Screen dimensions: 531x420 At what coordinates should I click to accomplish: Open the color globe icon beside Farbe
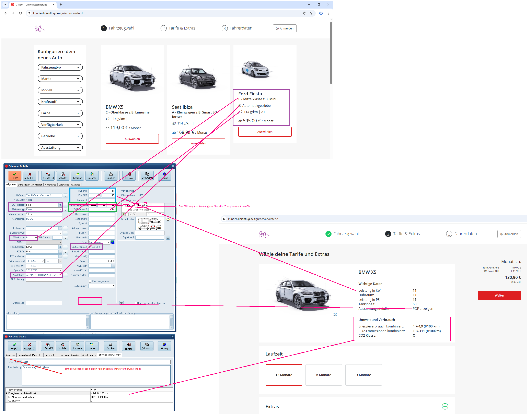click(x=113, y=242)
